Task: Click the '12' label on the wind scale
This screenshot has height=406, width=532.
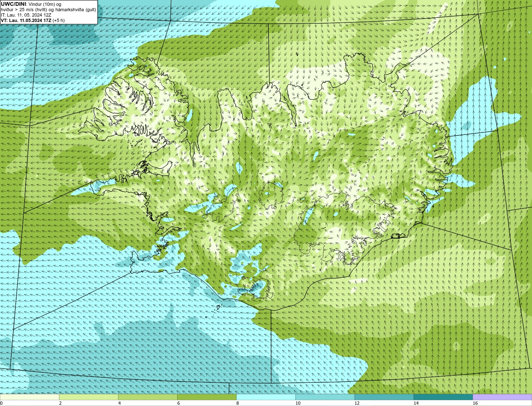Action: point(357,403)
